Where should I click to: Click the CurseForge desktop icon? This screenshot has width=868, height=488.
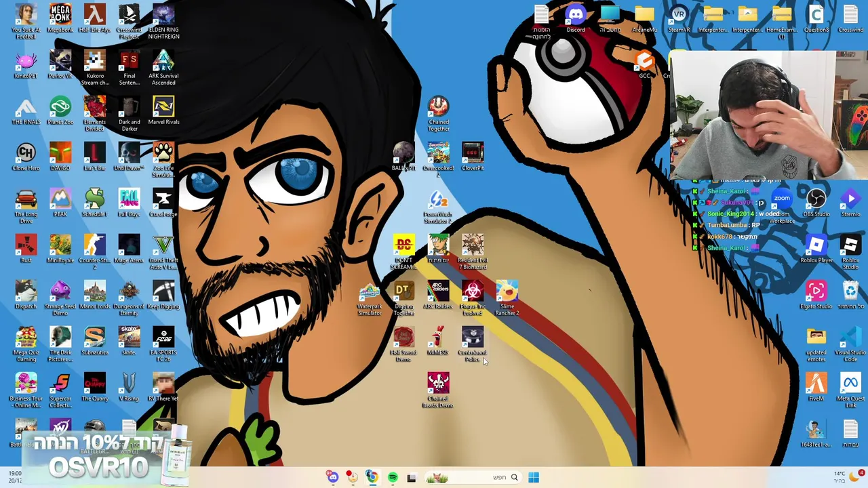(163, 203)
